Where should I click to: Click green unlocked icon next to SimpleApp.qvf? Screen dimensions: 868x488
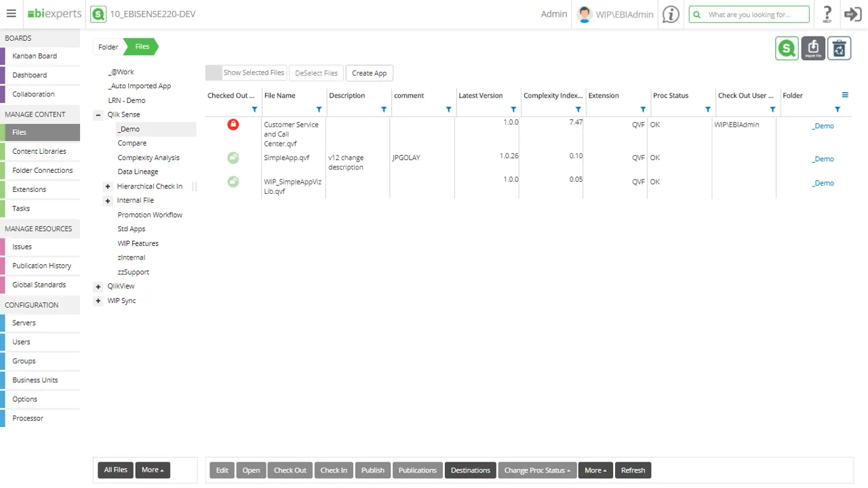click(233, 158)
